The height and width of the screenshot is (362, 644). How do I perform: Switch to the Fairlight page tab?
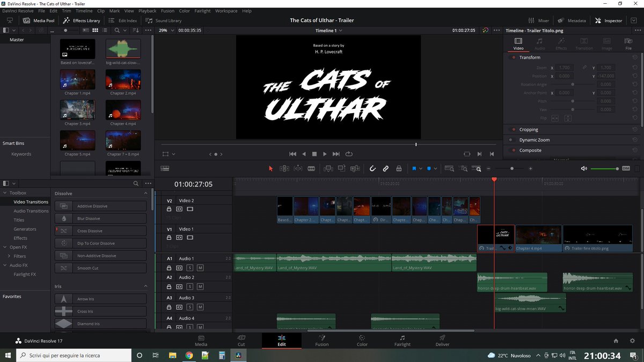(x=402, y=341)
